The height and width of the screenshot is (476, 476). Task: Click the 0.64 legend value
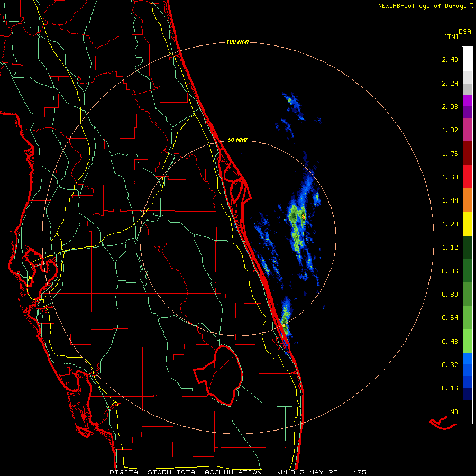point(450,318)
